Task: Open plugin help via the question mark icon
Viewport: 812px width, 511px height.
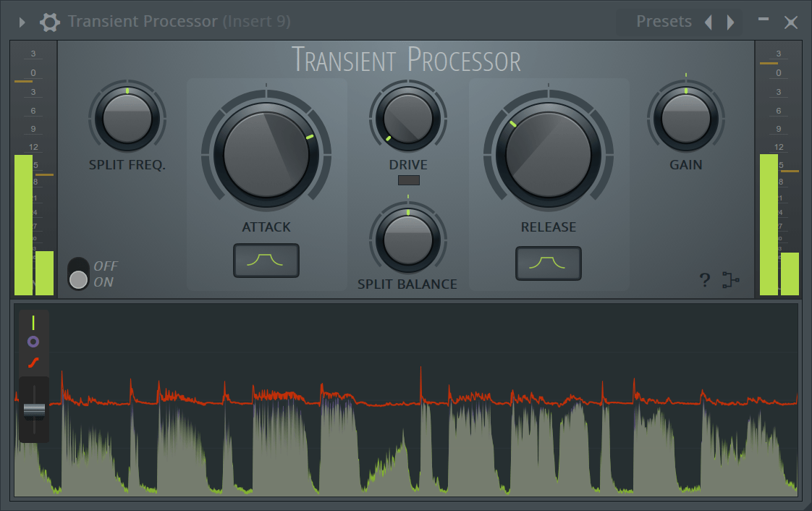Action: coord(705,280)
